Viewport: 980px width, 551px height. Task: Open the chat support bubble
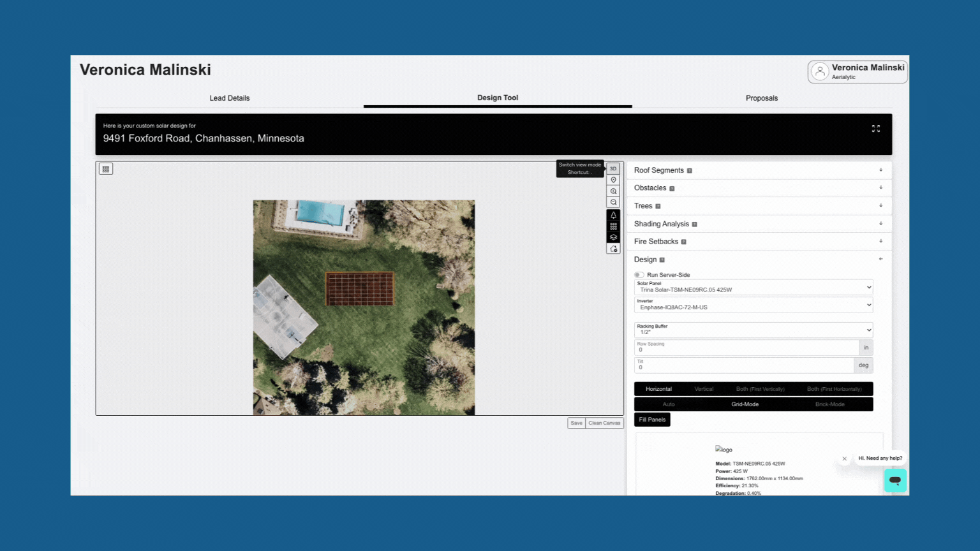tap(895, 480)
